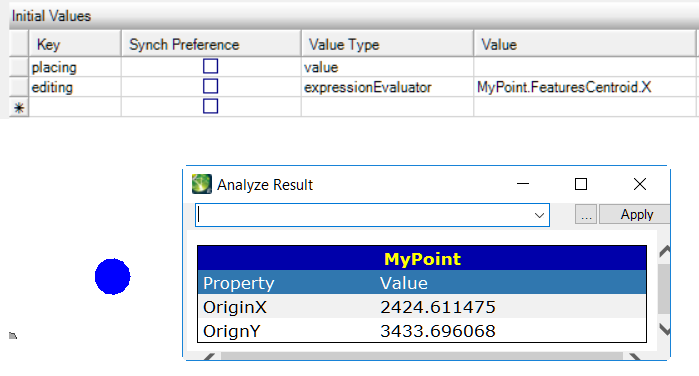This screenshot has width=699, height=376.
Task: Select the blue MyPoint circle on canvas
Action: pyautogui.click(x=112, y=277)
